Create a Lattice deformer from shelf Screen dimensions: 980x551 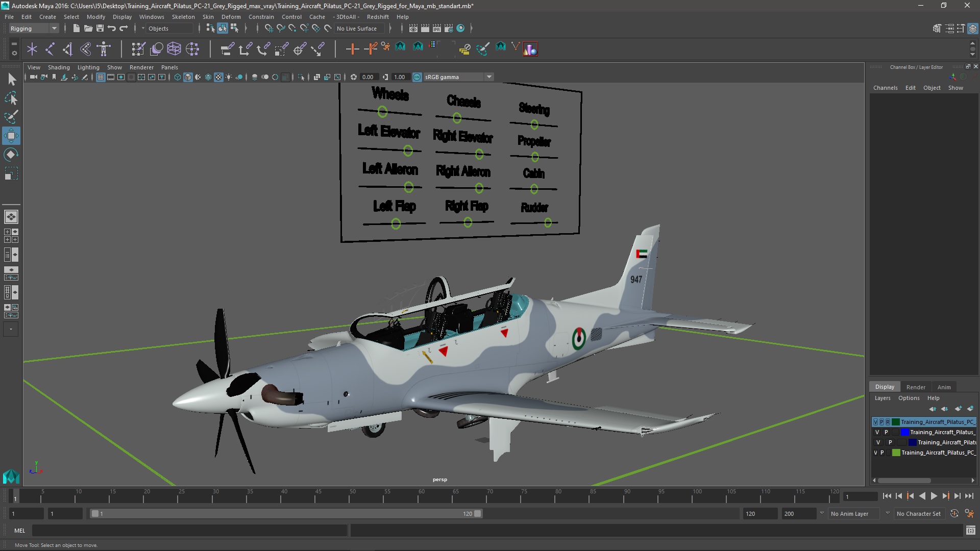click(x=174, y=49)
